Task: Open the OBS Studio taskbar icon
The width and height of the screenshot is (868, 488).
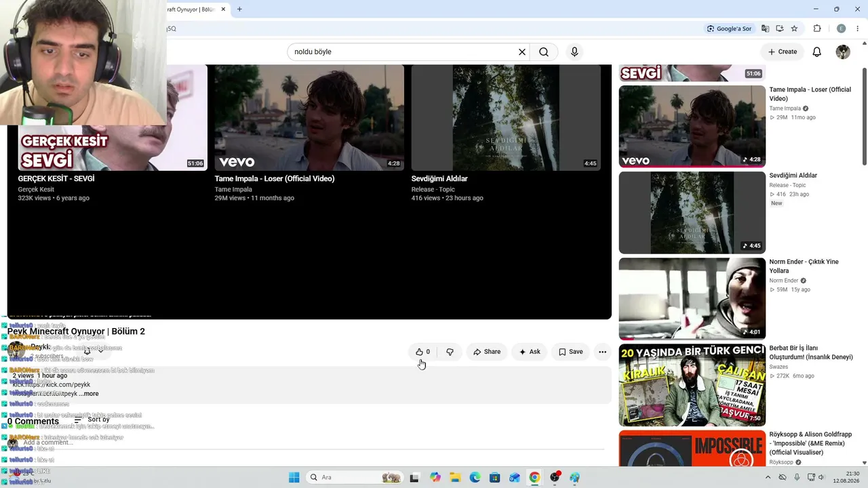Action: point(555,477)
